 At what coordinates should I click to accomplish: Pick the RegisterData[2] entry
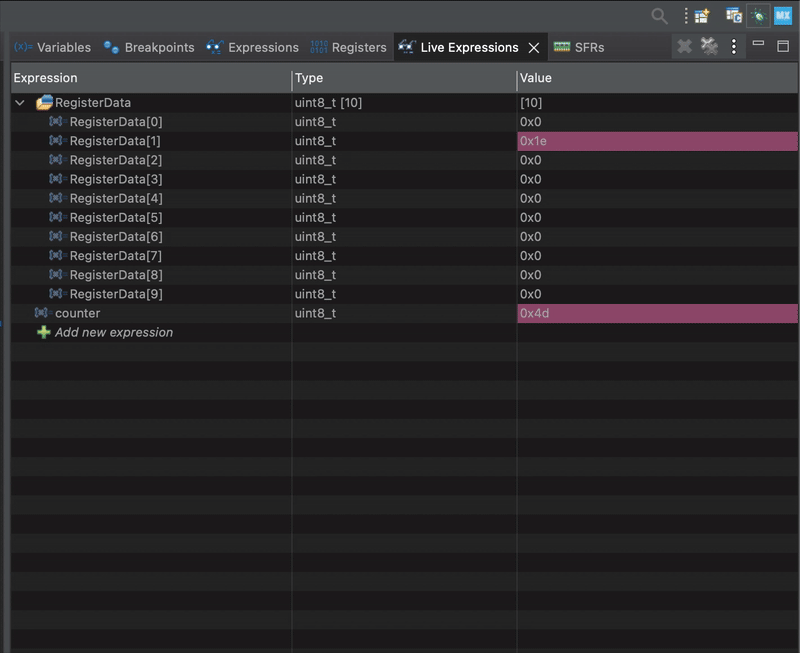404,160
